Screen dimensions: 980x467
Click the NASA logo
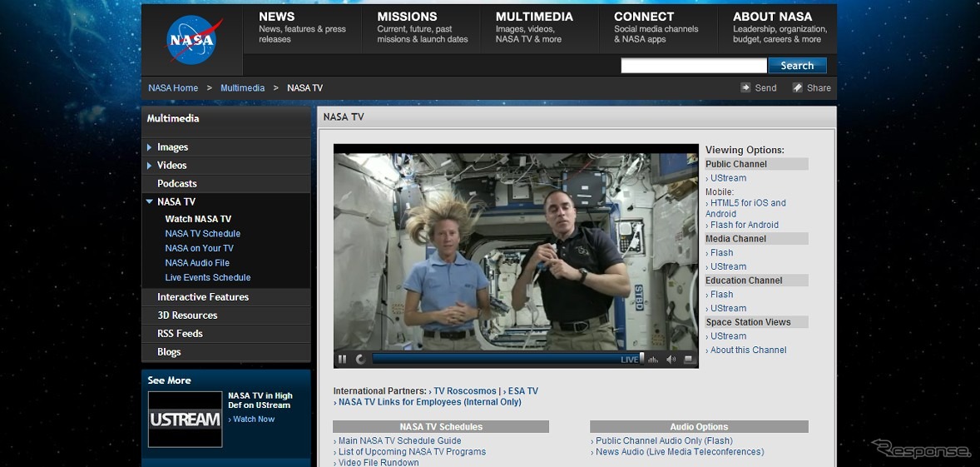192,40
